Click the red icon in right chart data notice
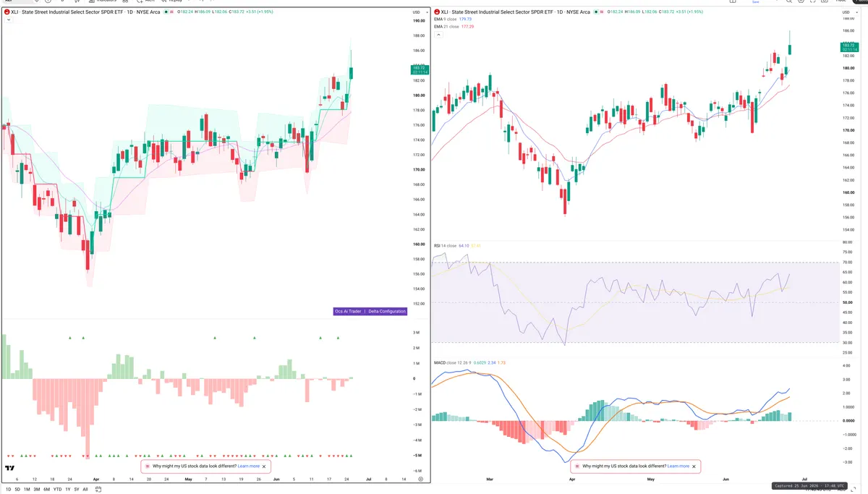Viewport: 868px width, 494px height. [576, 467]
